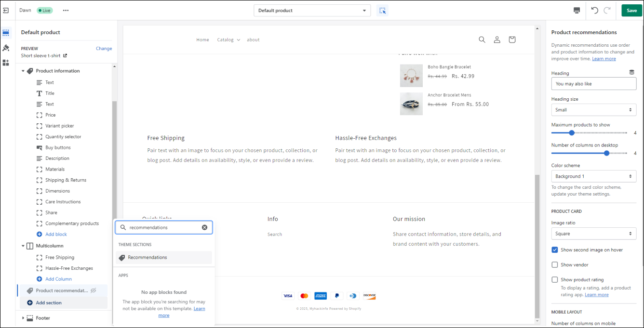Click the Footer section icon
This screenshot has width=644, height=328.
30,318
